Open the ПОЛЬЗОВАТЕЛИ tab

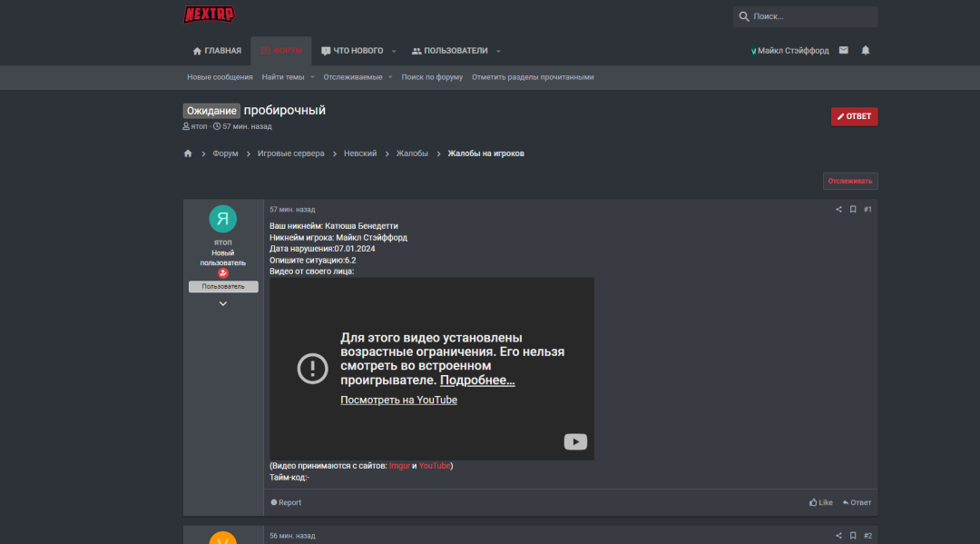[450, 51]
